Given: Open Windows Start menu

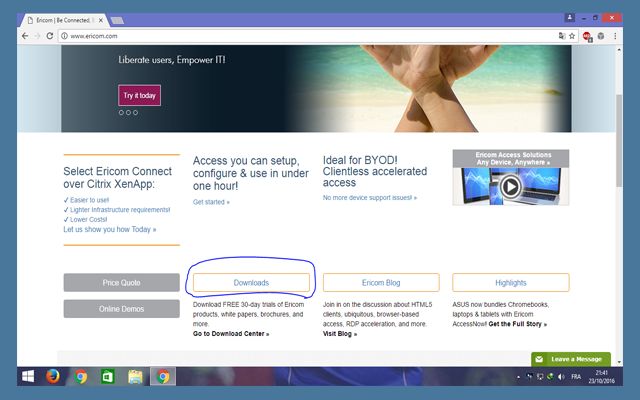Looking at the screenshot, I should click(27, 377).
